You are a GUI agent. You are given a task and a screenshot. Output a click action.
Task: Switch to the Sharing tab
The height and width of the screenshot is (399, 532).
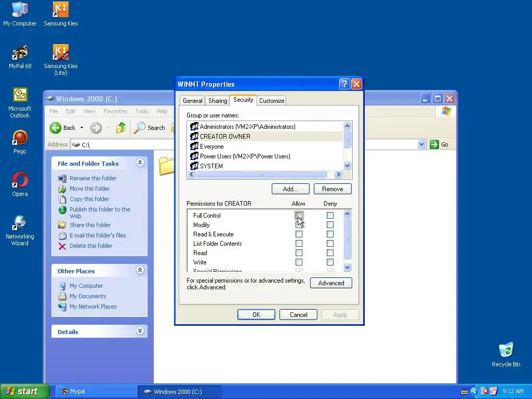(x=218, y=101)
